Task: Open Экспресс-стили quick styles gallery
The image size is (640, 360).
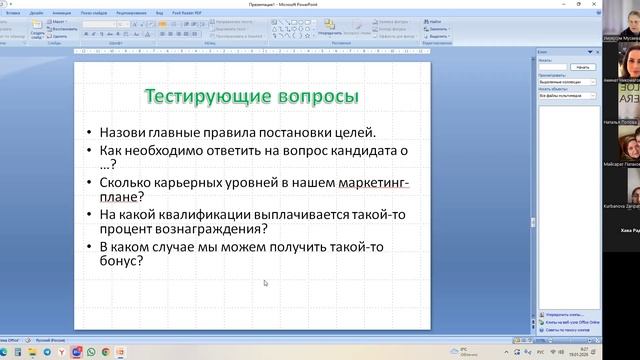Action: (x=357, y=28)
